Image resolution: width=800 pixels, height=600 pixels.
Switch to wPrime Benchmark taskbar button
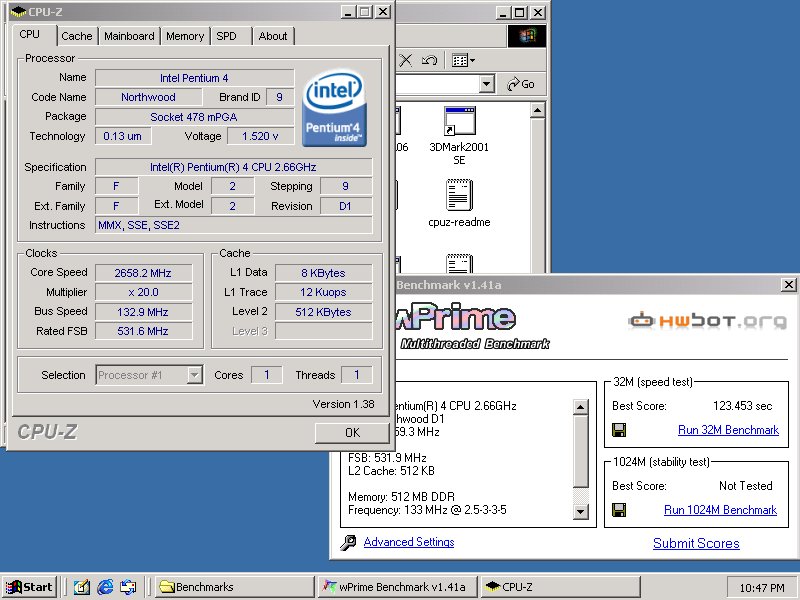point(397,587)
